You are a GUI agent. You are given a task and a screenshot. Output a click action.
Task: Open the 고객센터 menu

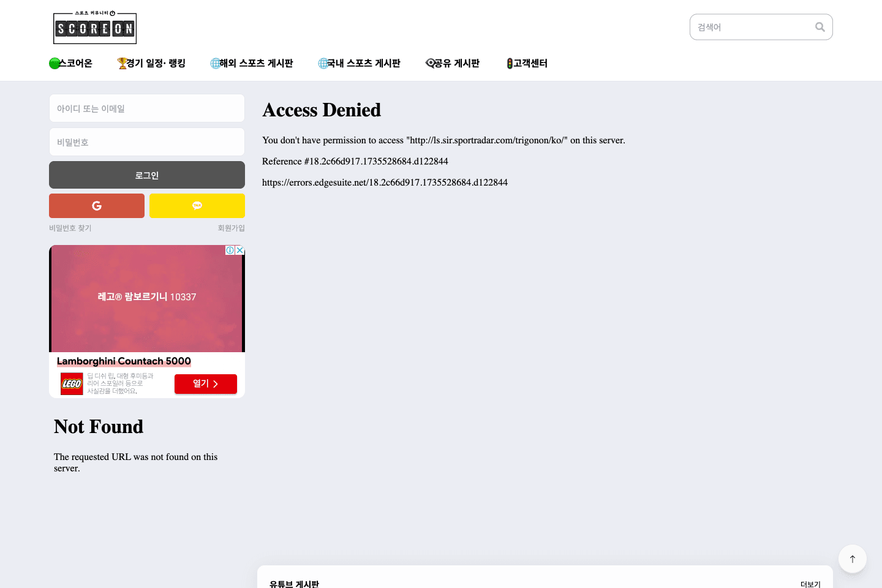527,63
